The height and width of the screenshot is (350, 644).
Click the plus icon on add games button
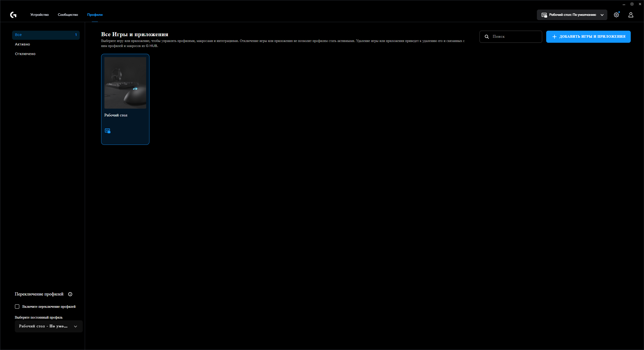coord(554,37)
